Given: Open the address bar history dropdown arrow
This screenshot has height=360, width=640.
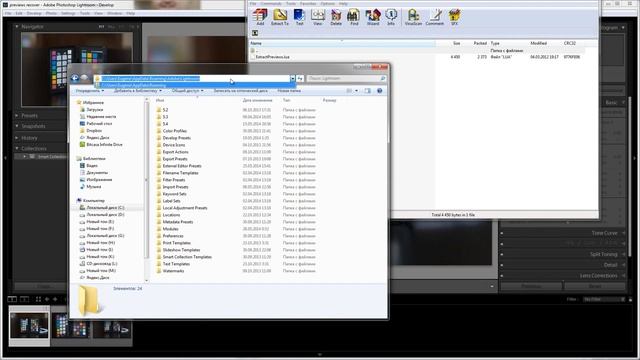Looking at the screenshot, I should [292, 78].
